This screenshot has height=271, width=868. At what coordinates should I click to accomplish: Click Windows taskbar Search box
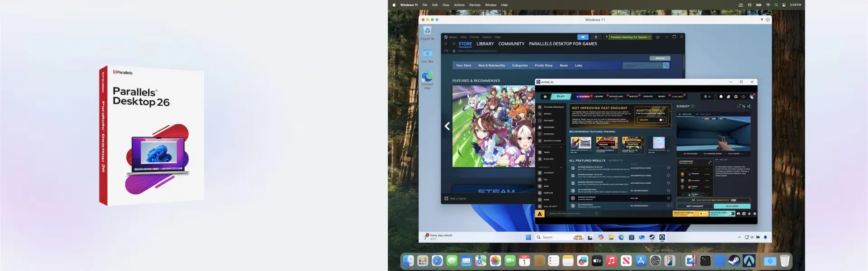pos(560,237)
